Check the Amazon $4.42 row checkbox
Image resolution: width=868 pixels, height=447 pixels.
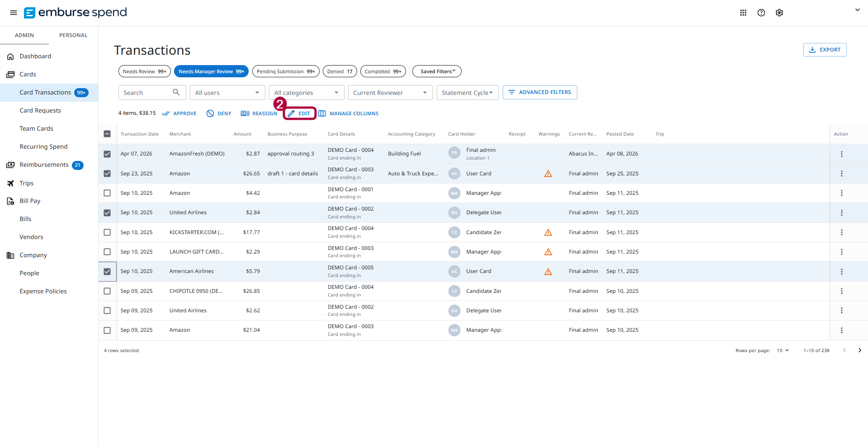[x=107, y=193]
